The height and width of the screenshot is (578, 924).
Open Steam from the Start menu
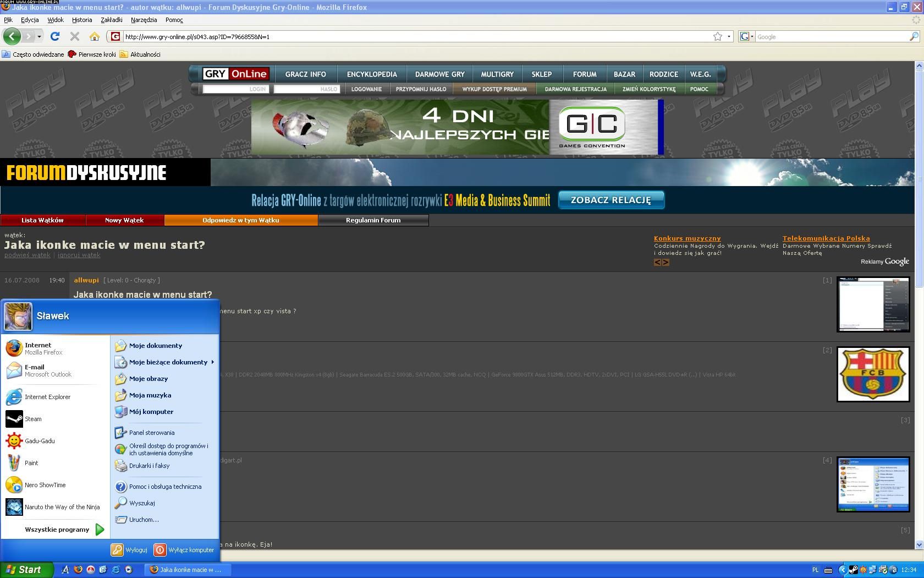33,419
